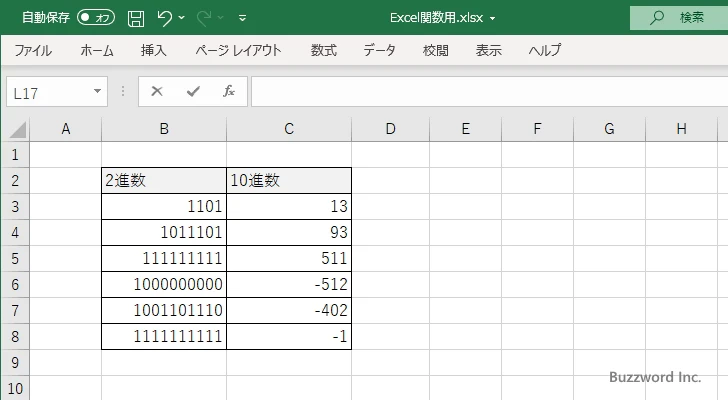The height and width of the screenshot is (400, 728).
Task: Switch to the 挿入 tab
Action: pyautogui.click(x=154, y=50)
